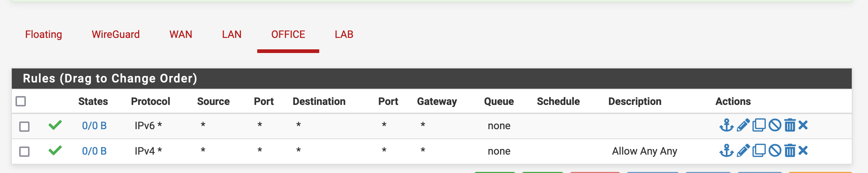Delete the IPv6 rule using trash icon
Image resolution: width=868 pixels, height=173 pixels.
tap(790, 126)
